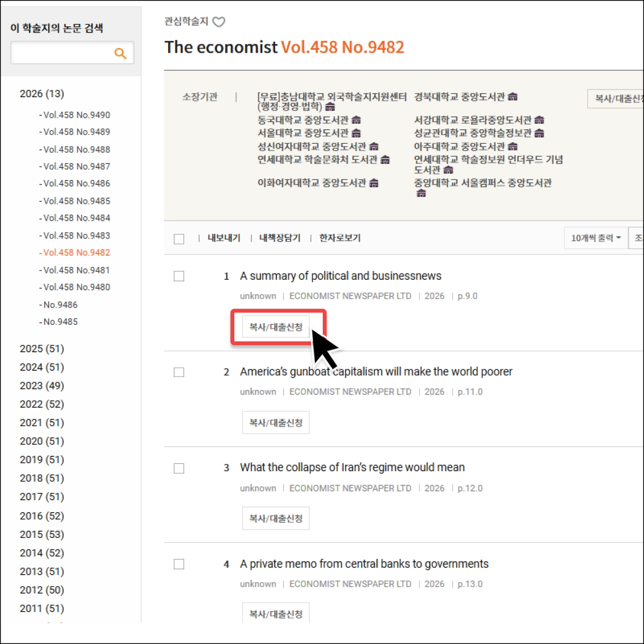Expand the 2015 (53) year group

point(42,535)
